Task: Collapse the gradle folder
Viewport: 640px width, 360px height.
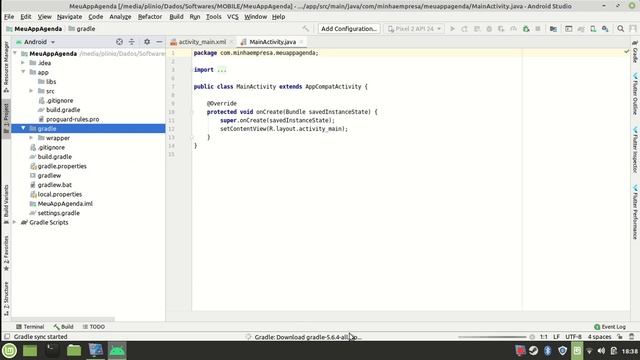Action: click(x=23, y=128)
